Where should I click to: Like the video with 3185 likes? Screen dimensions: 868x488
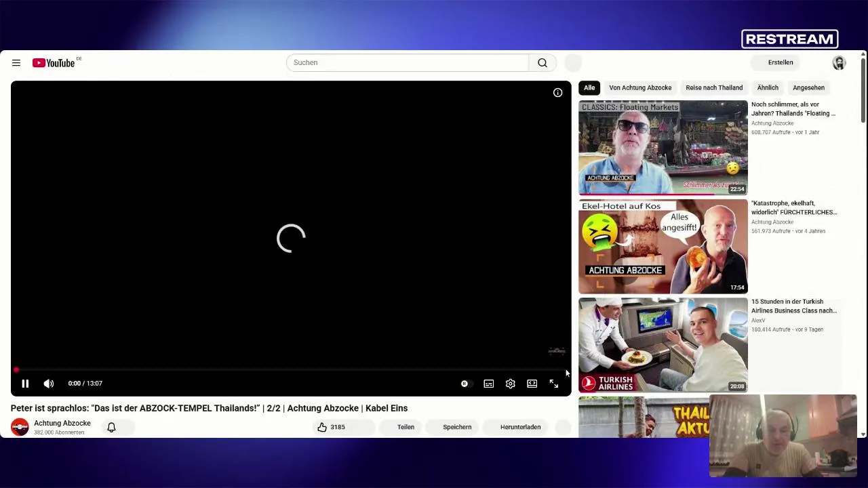331,427
